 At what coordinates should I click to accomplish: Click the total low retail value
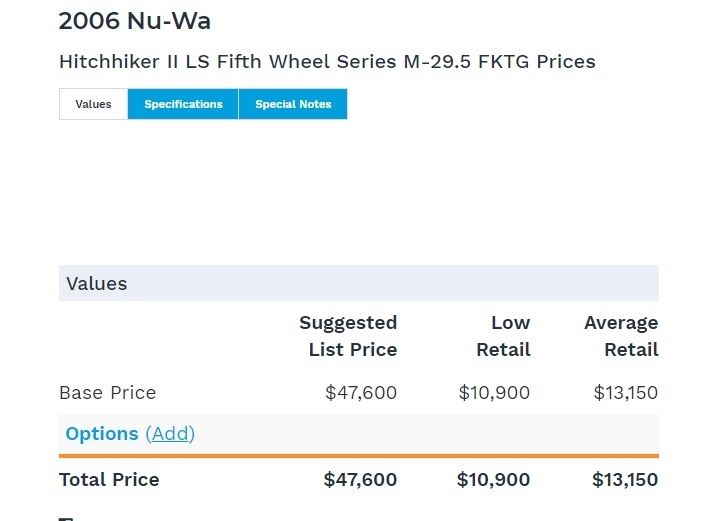pyautogui.click(x=493, y=480)
